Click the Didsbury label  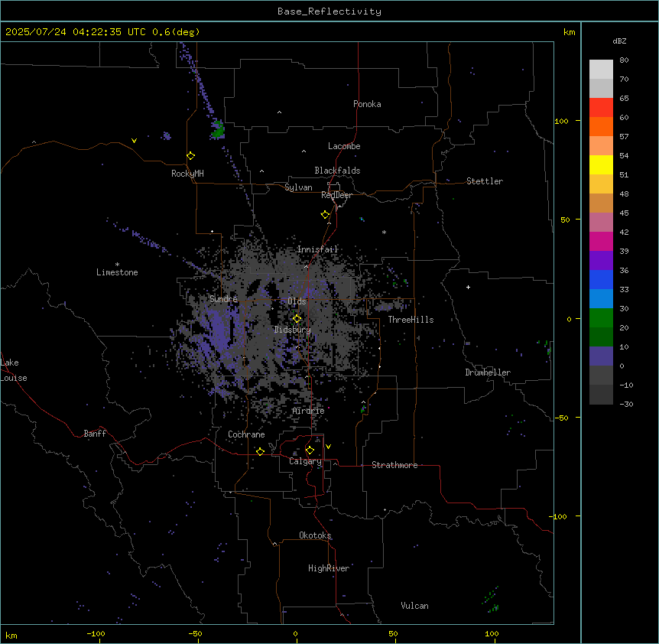(x=293, y=330)
